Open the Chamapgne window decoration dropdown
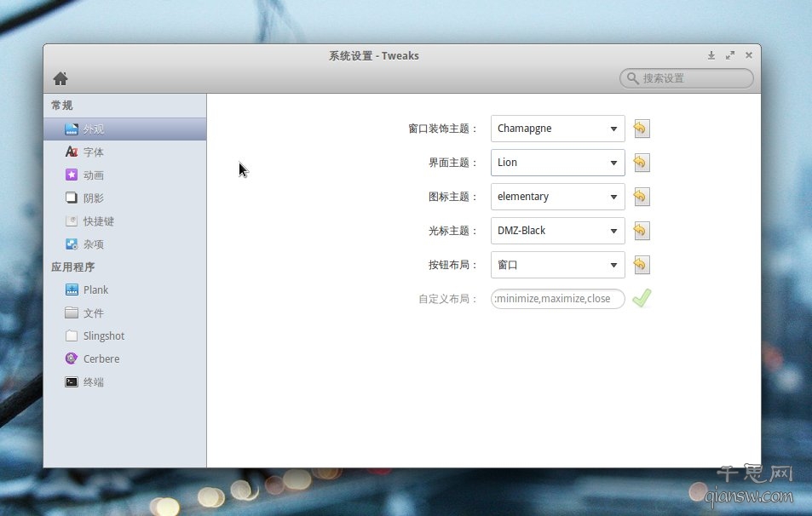Screen dimensions: 812x516 (x=558, y=129)
